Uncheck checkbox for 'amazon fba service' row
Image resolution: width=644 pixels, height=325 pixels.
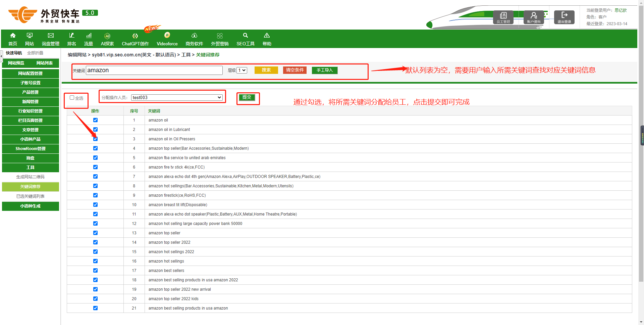pos(95,158)
